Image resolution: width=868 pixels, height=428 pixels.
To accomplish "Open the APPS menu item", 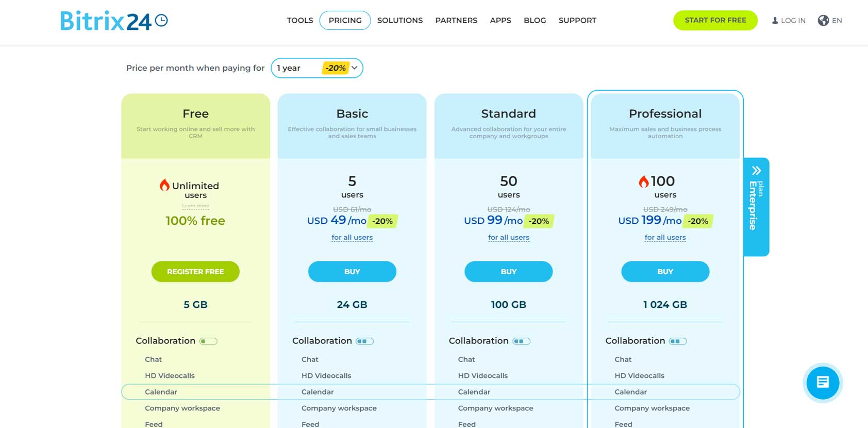I will click(500, 21).
